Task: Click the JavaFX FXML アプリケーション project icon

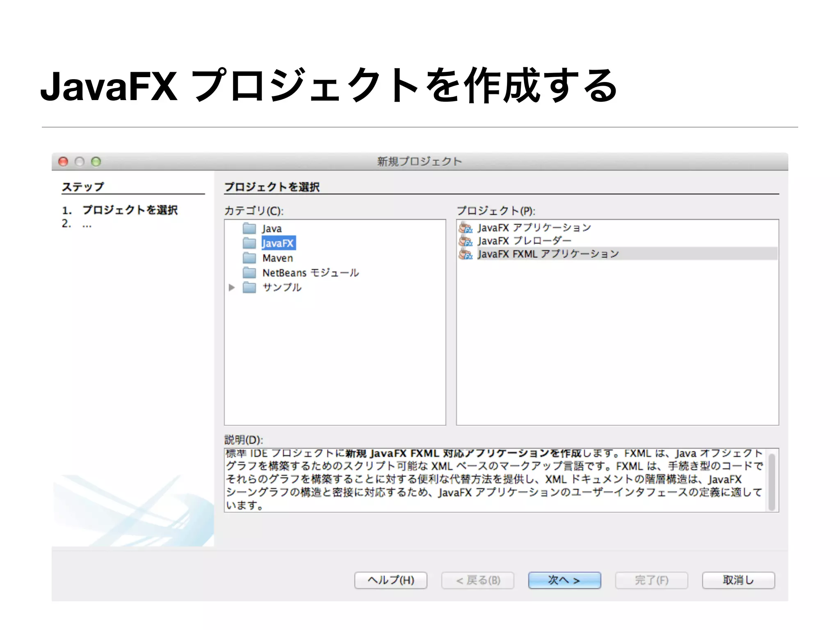Action: pyautogui.click(x=466, y=254)
